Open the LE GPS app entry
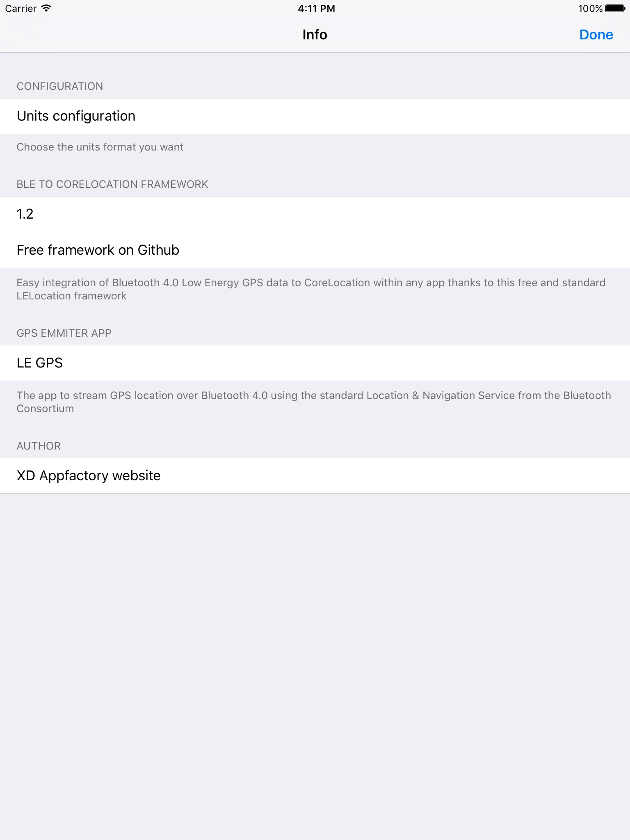Viewport: 630px width, 840px height. coord(315,363)
